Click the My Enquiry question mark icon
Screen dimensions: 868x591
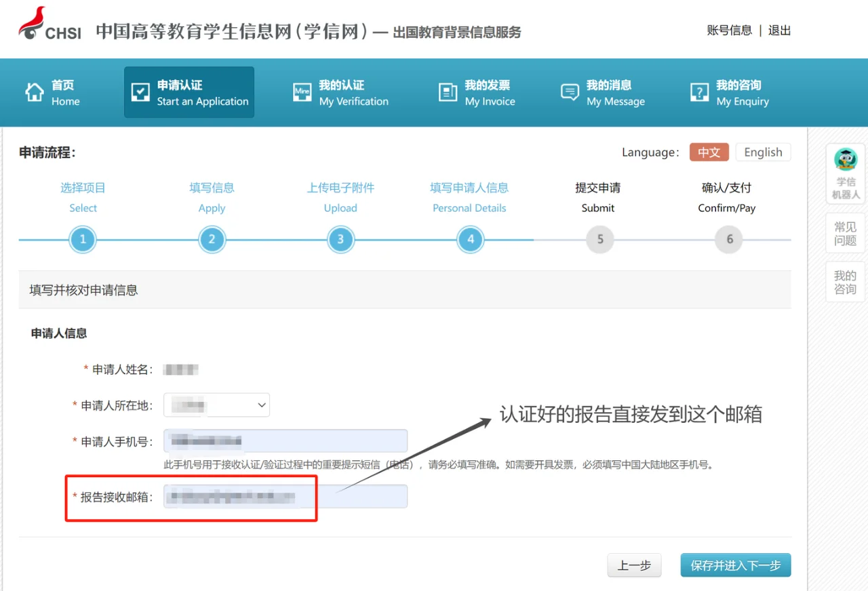(699, 92)
